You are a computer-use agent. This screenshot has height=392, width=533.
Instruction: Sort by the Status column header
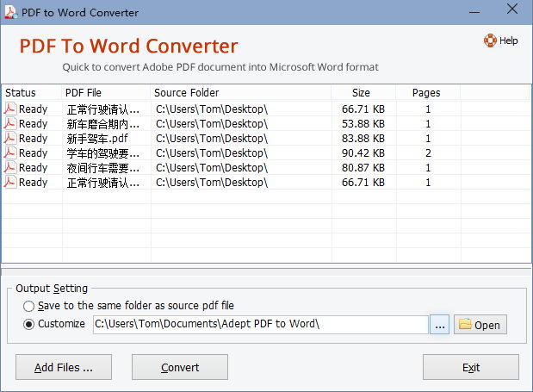pos(32,92)
